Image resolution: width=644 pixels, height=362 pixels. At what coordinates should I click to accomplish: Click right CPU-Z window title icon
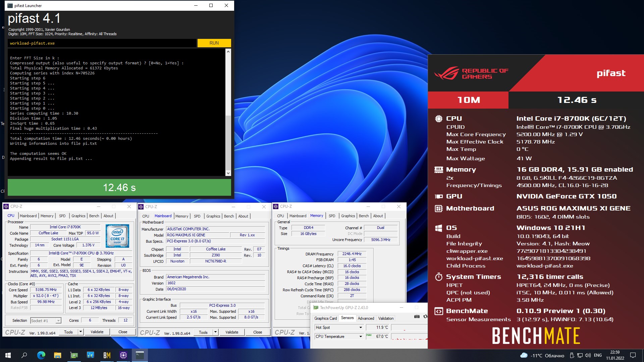(x=276, y=206)
